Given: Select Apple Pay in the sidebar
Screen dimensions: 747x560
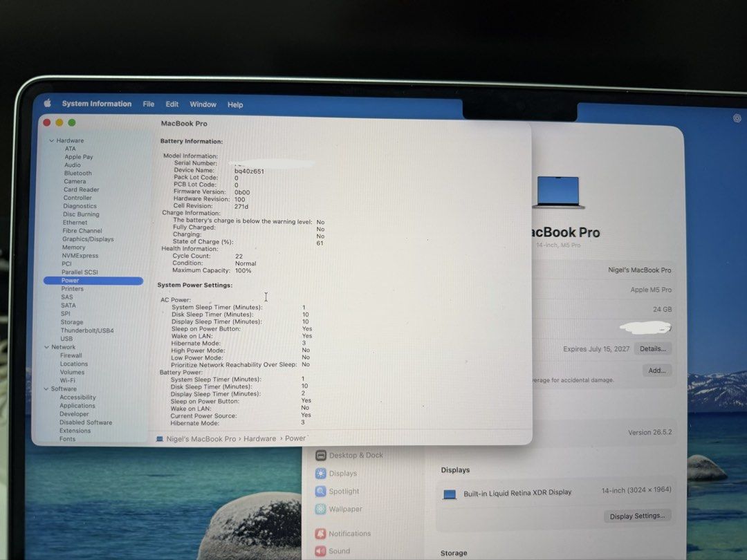Looking at the screenshot, I should click(x=79, y=157).
